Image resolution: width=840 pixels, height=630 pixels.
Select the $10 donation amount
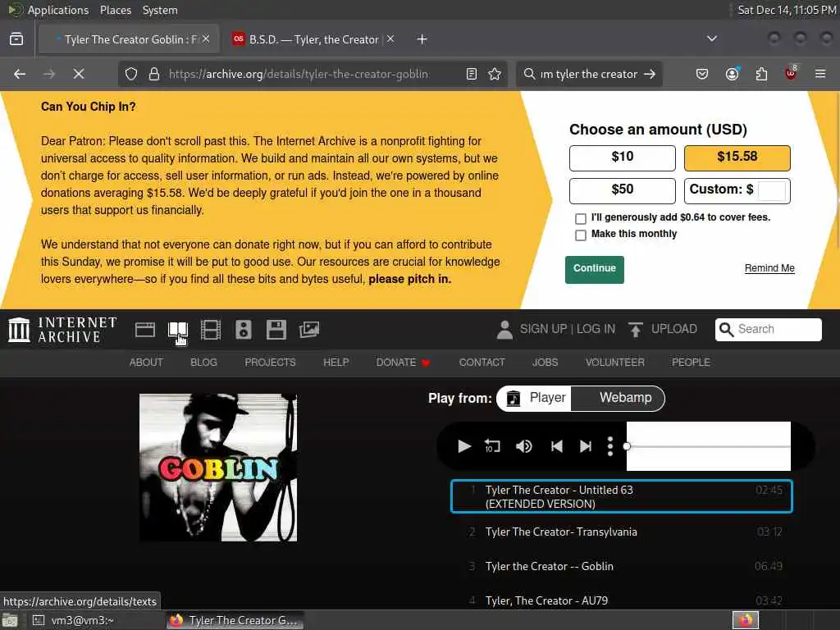623,158
